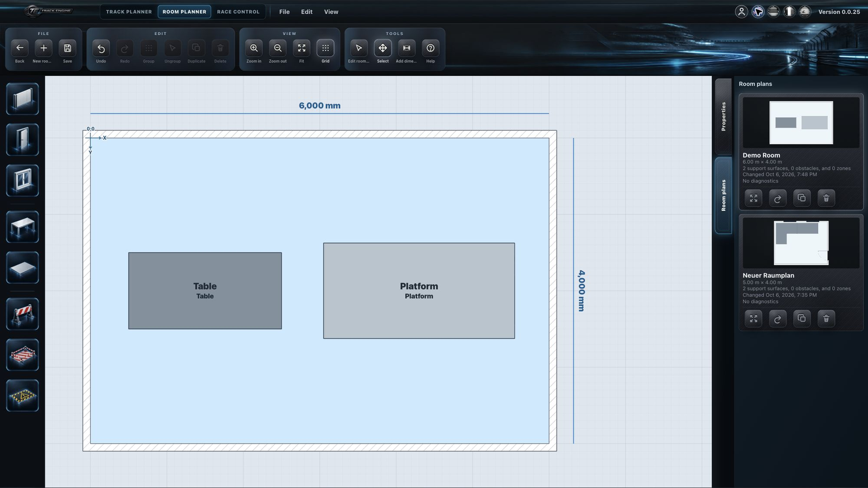Select the wall element in left palette
Image resolution: width=868 pixels, height=488 pixels.
(x=22, y=99)
